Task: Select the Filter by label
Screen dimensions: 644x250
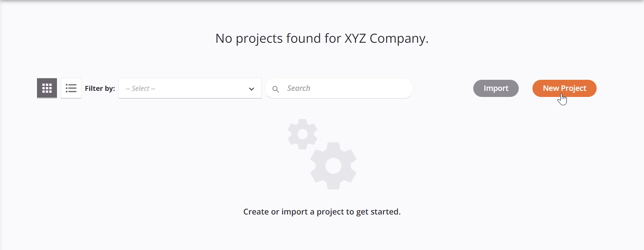Action: pyautogui.click(x=100, y=88)
